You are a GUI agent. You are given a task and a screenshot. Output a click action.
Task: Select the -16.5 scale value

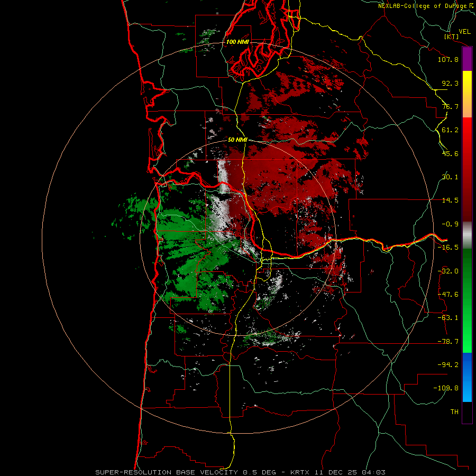pyautogui.click(x=448, y=248)
